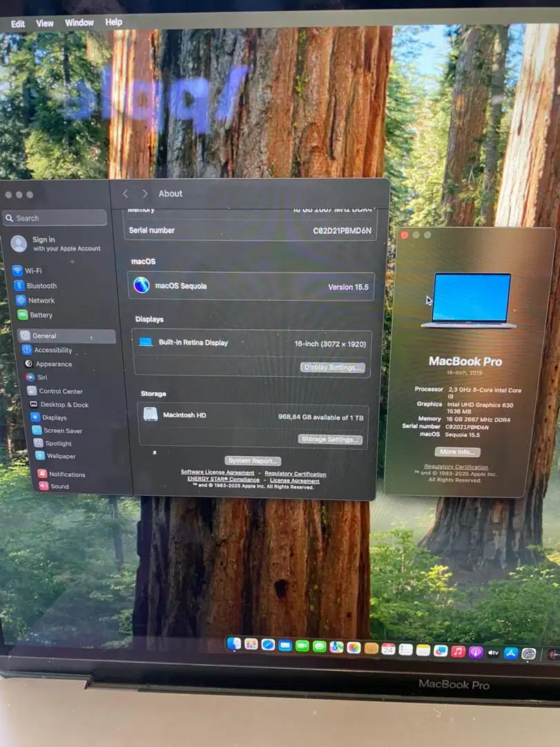
Task: Click the Intel UHD Graphics 630 text
Action: [480, 405]
